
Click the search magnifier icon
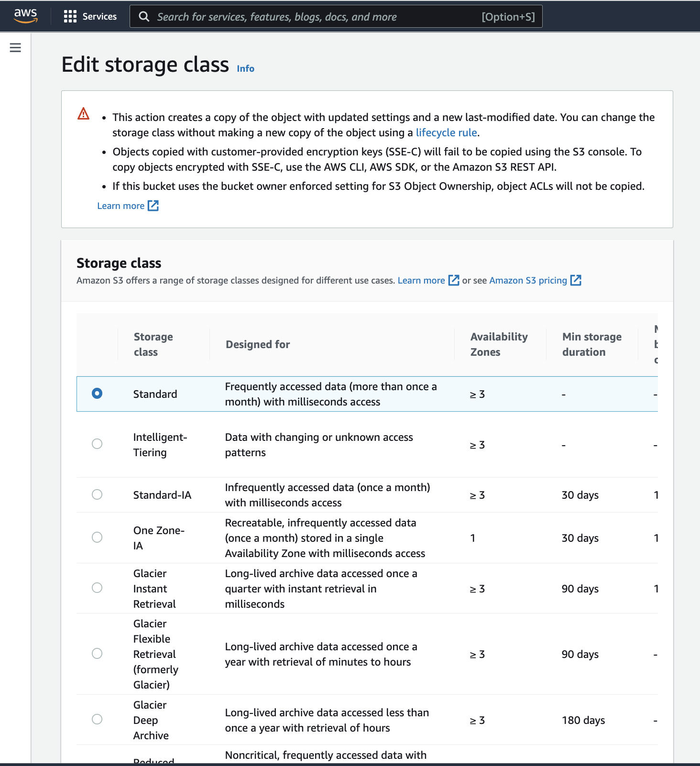144,17
